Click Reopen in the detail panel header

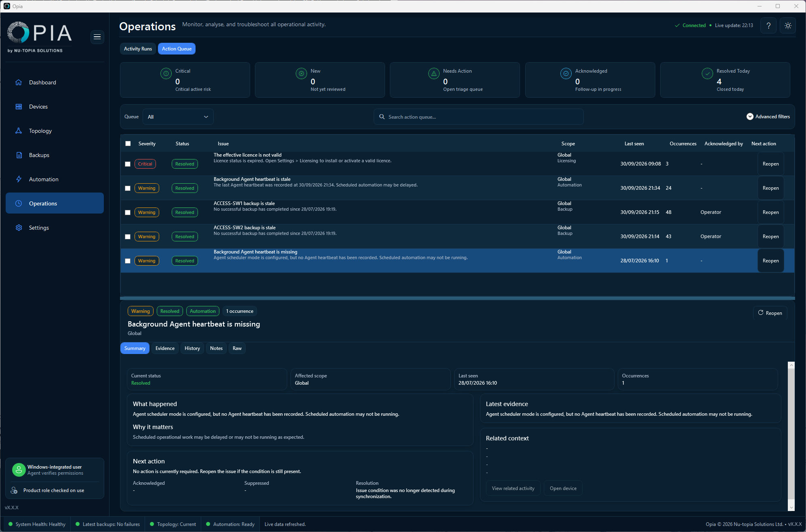770,313
